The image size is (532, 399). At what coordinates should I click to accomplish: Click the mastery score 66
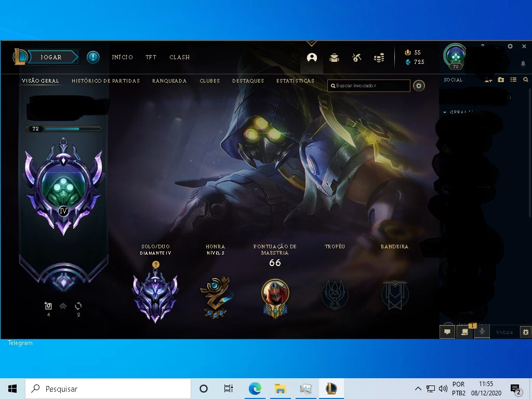275,262
